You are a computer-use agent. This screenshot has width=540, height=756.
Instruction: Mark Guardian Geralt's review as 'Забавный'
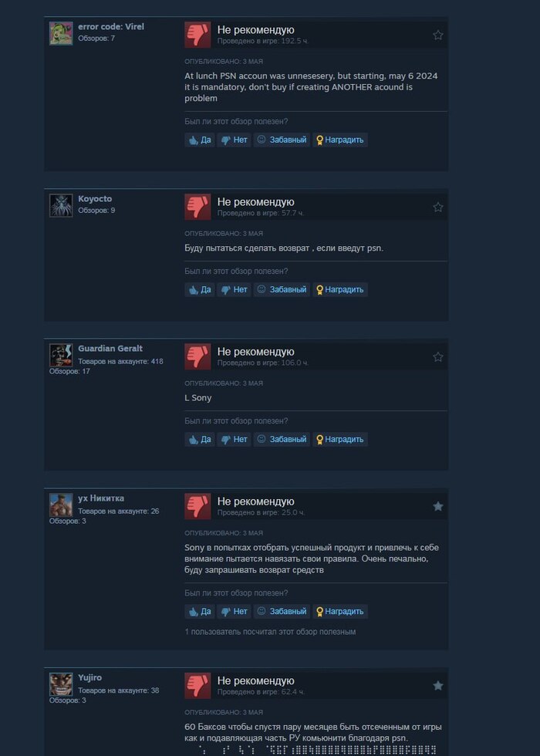pyautogui.click(x=282, y=439)
